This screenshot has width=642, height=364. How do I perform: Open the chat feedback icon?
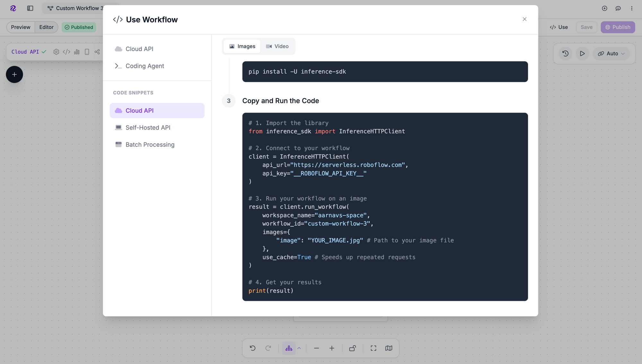point(618,8)
